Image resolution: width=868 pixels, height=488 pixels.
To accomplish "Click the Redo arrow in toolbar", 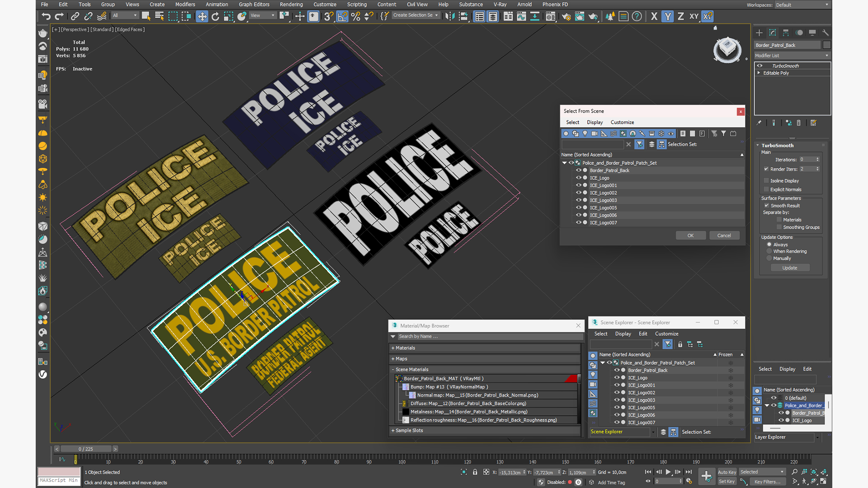I will [x=59, y=16].
